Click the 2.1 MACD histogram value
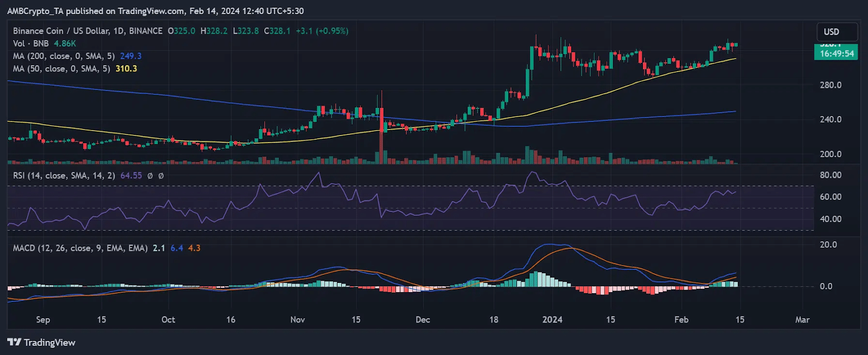868x355 pixels. pos(159,248)
